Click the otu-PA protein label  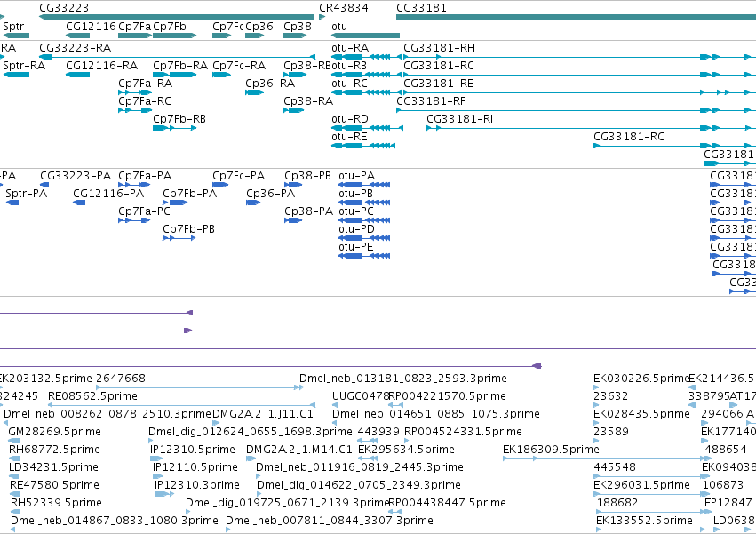coord(357,176)
